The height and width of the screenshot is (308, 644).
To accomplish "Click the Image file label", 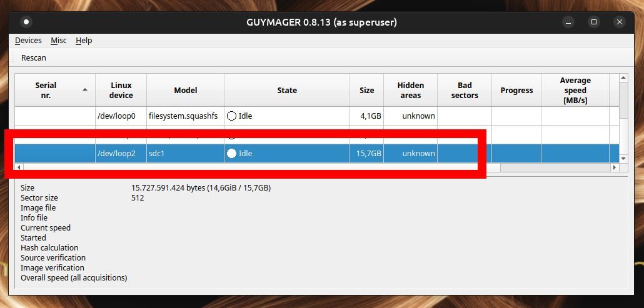I will coord(38,208).
